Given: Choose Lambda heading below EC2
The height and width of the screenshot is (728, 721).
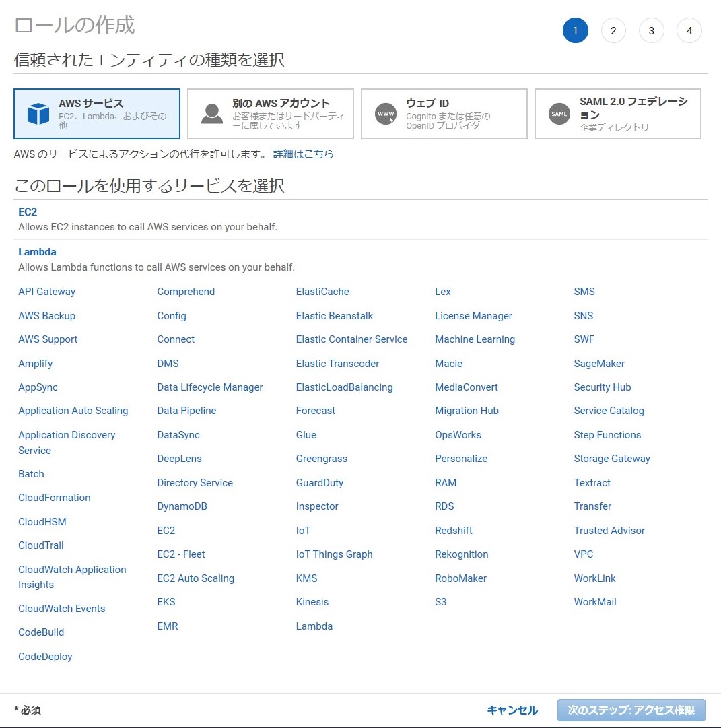Looking at the screenshot, I should tap(37, 252).
